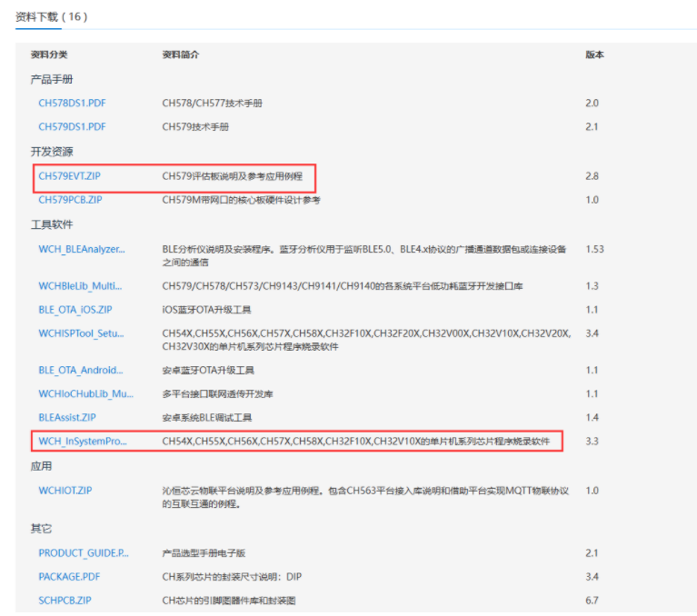This screenshot has width=697, height=616.
Task: Download WCH_InSystemPro... programming software
Action: 83,442
